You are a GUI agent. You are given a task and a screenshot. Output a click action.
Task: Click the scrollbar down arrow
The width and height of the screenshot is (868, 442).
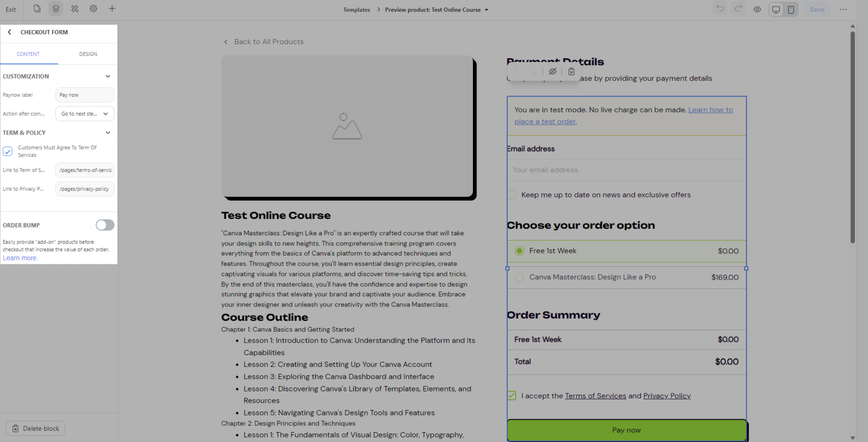point(852,438)
